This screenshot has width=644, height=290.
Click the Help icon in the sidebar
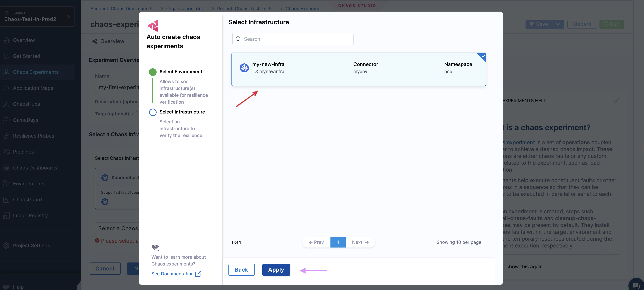click(x=6, y=287)
